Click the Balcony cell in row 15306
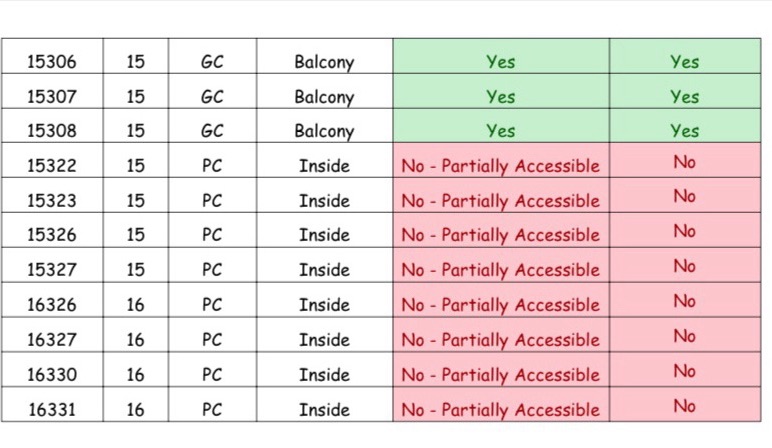 point(324,62)
